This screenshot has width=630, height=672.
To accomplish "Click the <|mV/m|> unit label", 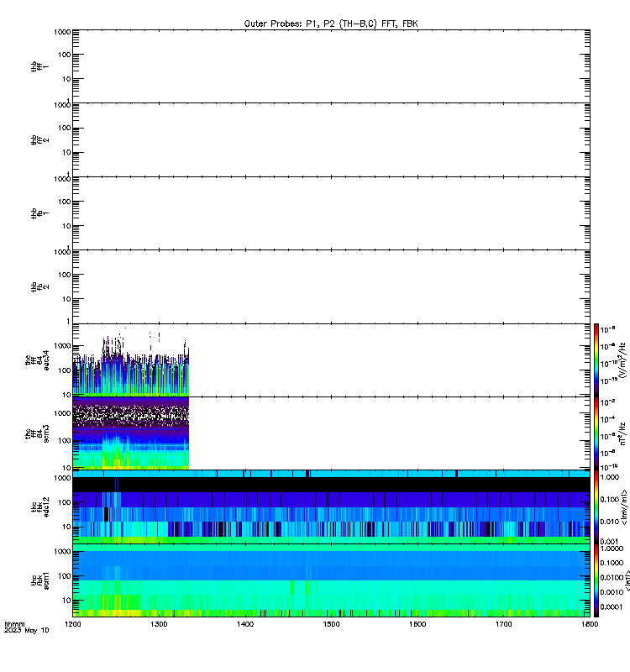I will pyautogui.click(x=624, y=507).
